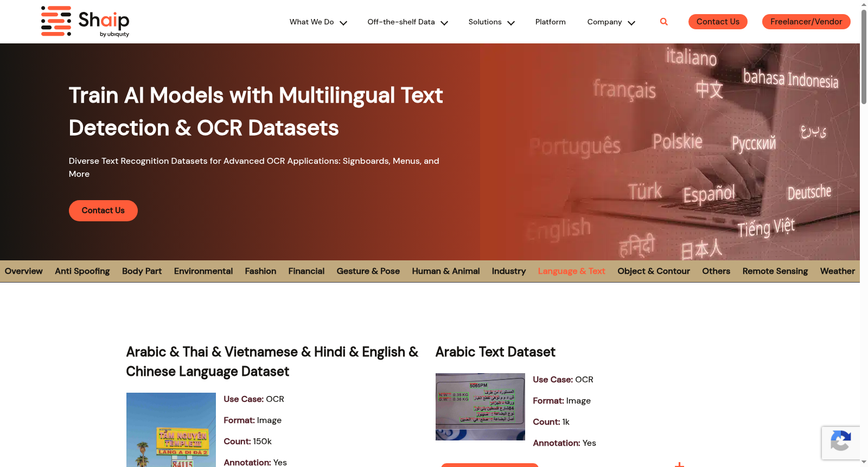Click the Shaip logo in the header
Screen dimensions: 868x467
click(x=85, y=22)
